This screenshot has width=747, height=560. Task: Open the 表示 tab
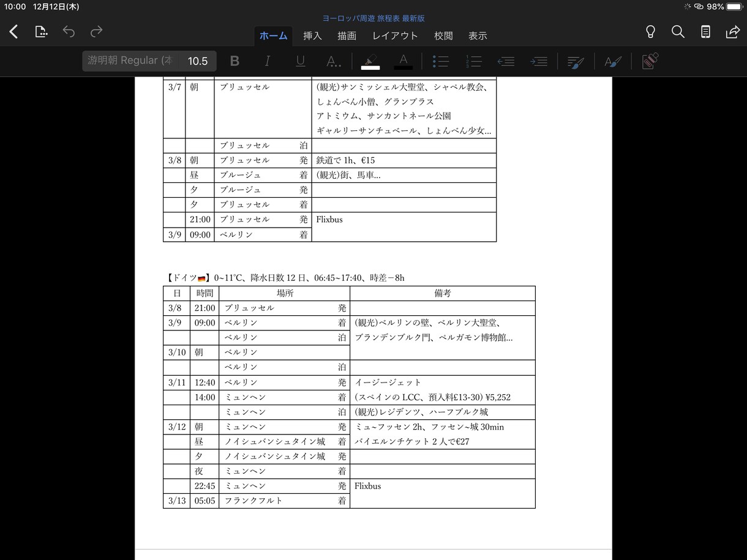[x=478, y=35]
